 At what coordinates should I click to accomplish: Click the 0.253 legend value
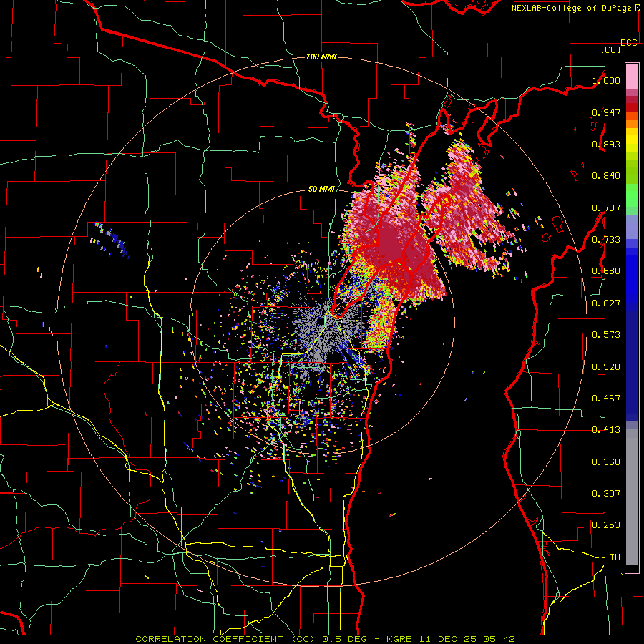(606, 525)
